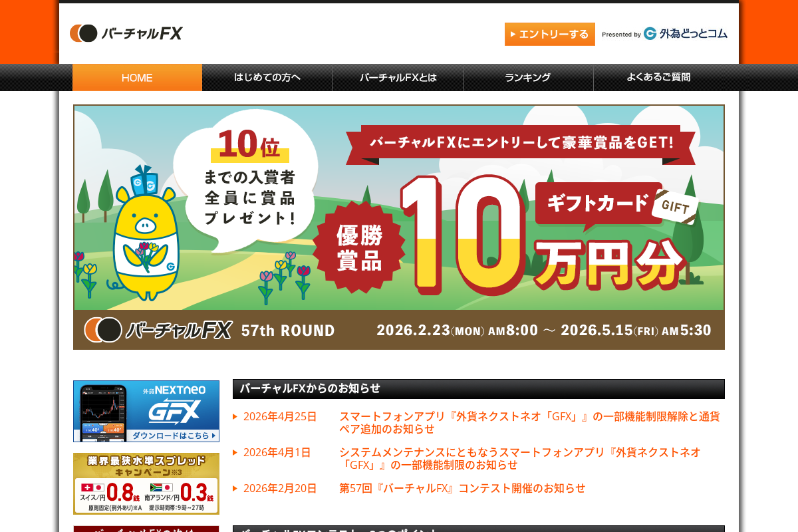The width and height of the screenshot is (798, 532).
Task: Click the バーチャルFX logo in header
Action: click(126, 33)
